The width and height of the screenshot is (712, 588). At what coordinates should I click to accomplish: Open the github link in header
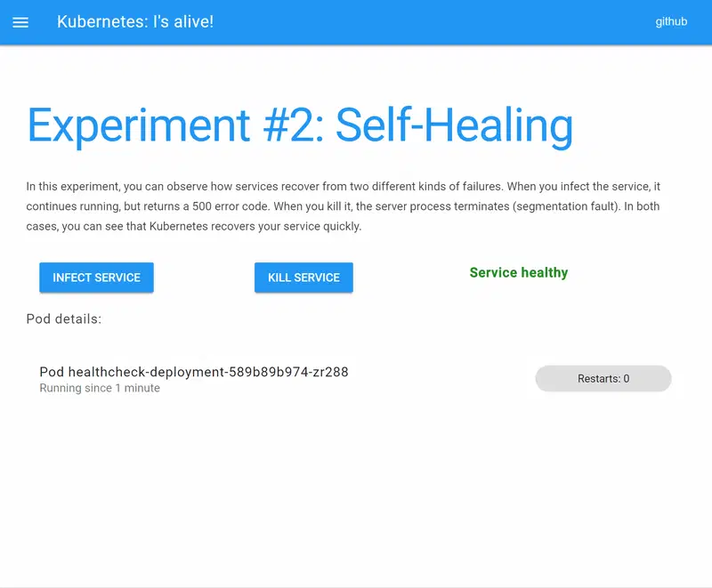671,21
